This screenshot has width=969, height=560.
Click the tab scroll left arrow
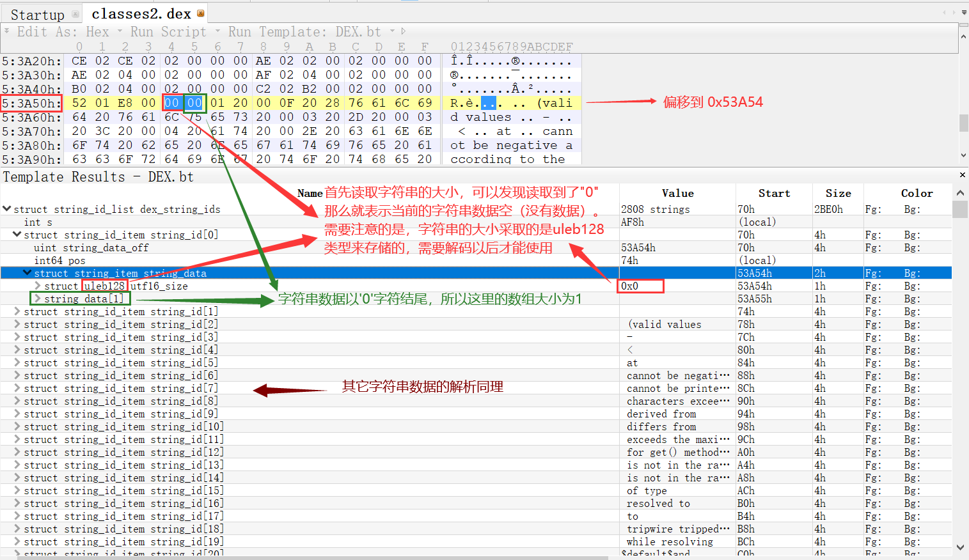coord(945,12)
